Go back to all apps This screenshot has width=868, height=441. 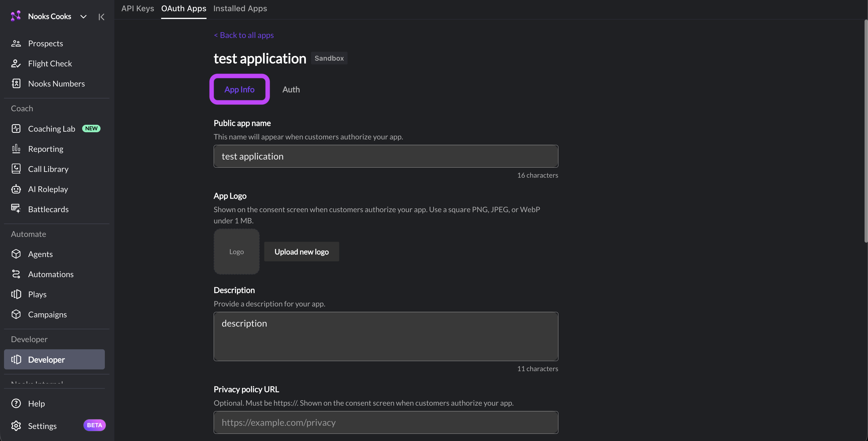[244, 35]
